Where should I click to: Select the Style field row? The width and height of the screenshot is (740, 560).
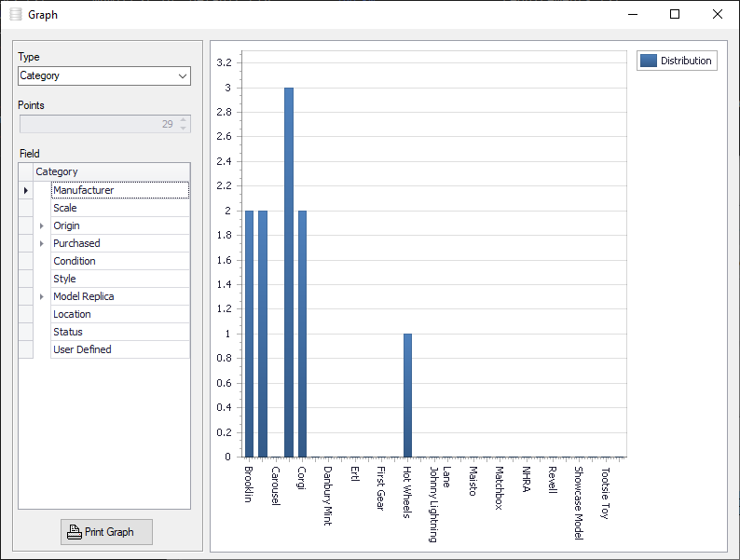click(x=120, y=279)
